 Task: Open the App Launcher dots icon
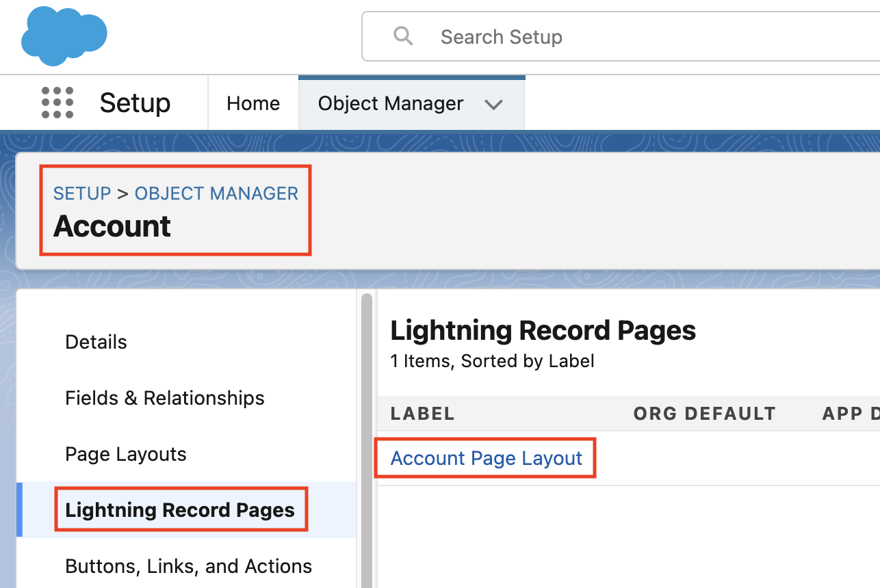click(x=57, y=103)
